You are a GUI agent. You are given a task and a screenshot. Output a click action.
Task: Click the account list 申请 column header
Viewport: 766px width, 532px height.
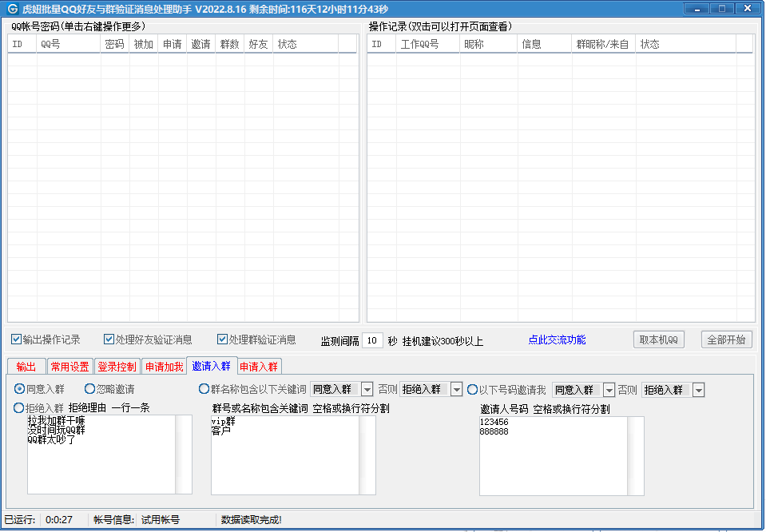173,44
